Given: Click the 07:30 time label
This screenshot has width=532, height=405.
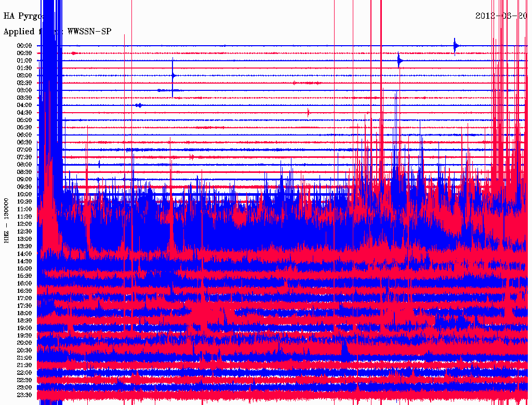Looking at the screenshot, I should tap(24, 157).
